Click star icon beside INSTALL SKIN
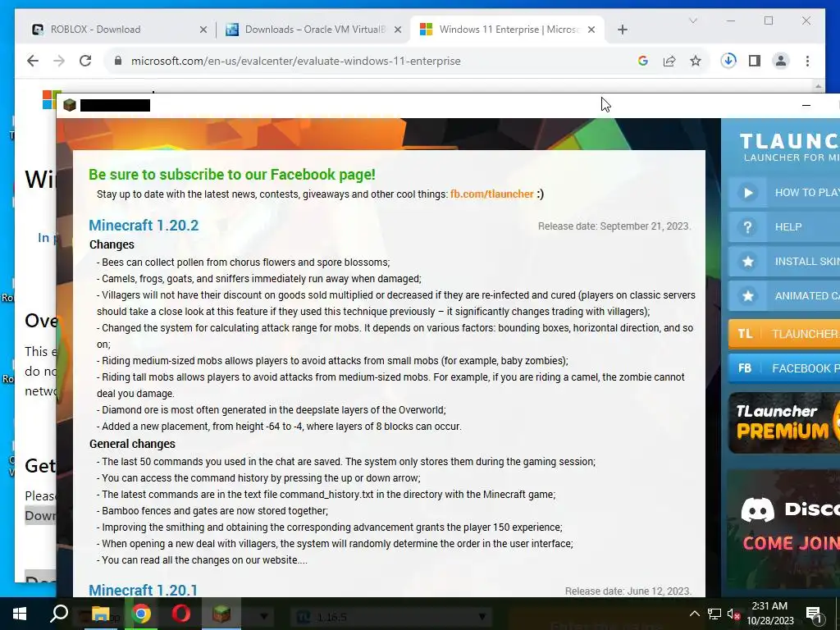The width and height of the screenshot is (840, 630). (748, 261)
